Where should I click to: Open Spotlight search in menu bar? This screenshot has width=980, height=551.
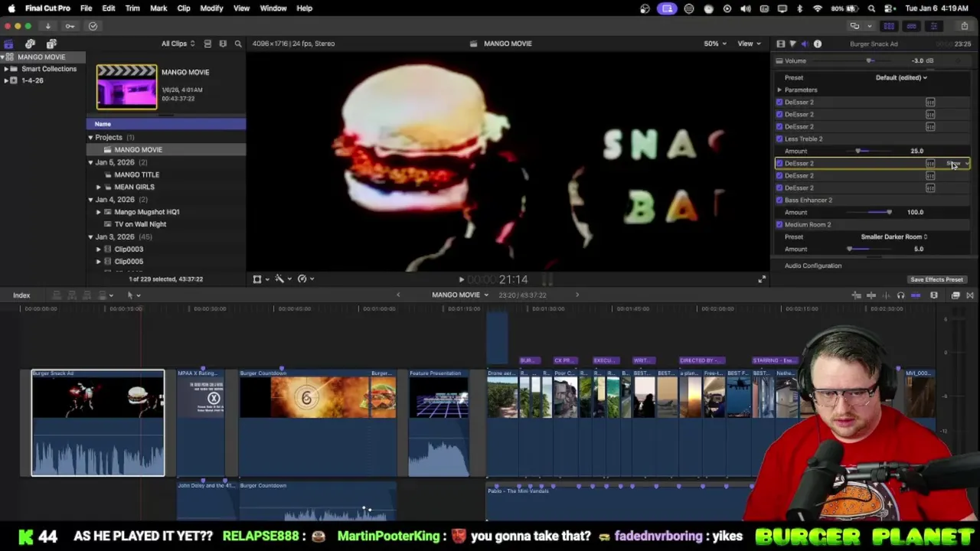(871, 8)
